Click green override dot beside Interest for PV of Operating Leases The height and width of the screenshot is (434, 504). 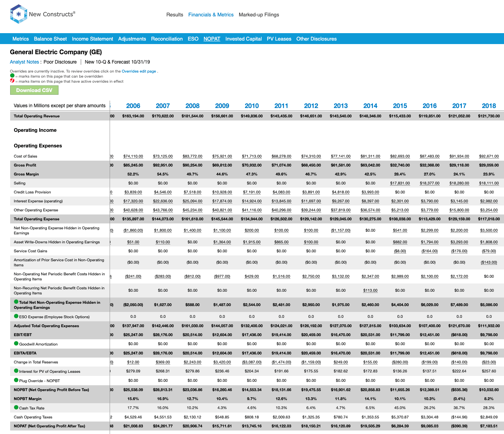16,371
